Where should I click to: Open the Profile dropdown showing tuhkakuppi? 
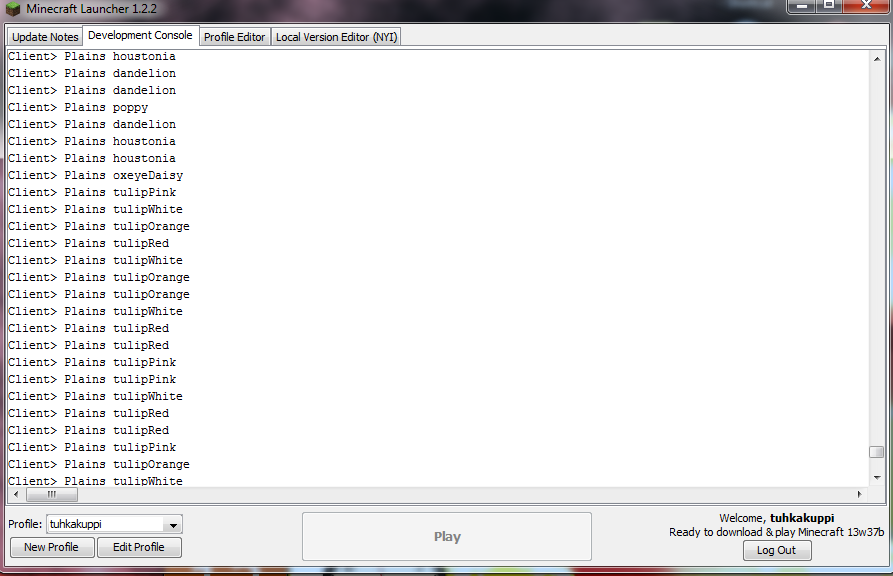point(114,524)
